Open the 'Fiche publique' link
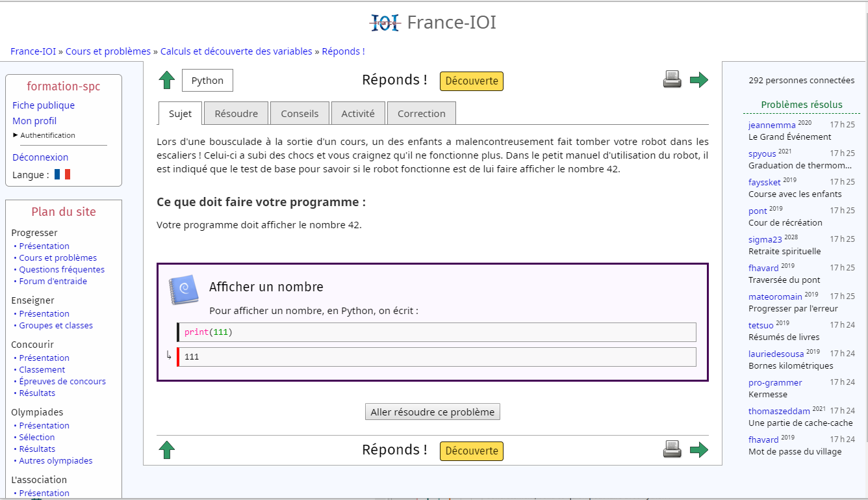 click(x=44, y=105)
